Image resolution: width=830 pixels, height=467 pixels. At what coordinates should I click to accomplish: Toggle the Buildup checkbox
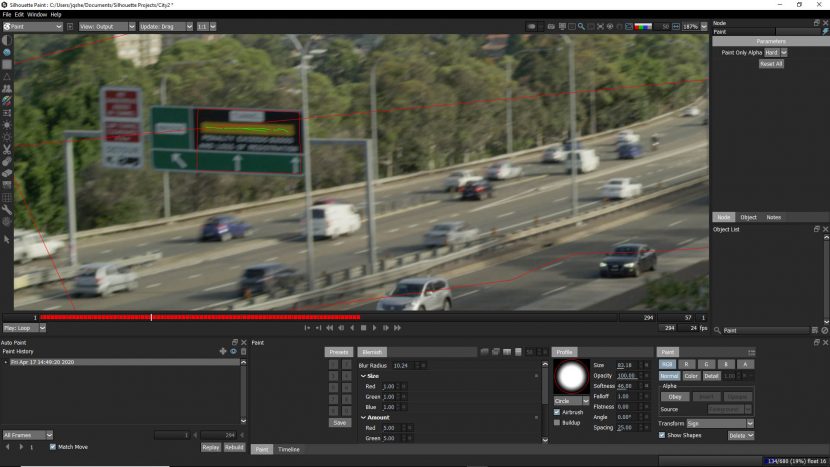coord(558,423)
